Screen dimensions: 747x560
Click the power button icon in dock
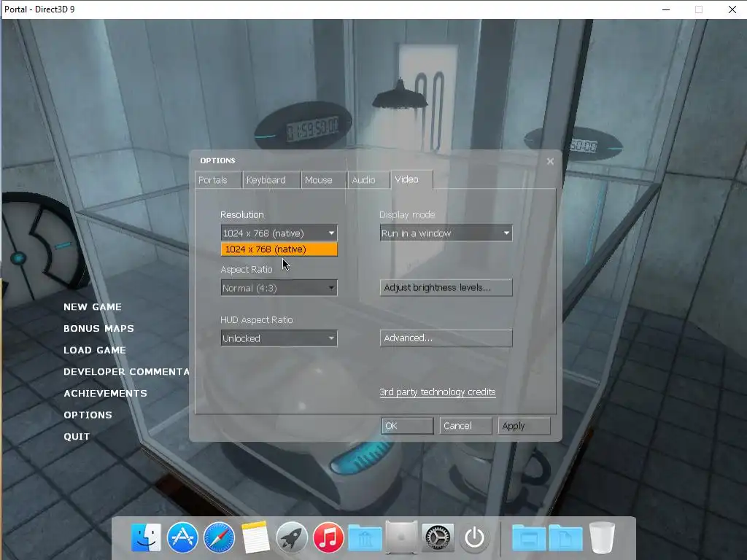[x=474, y=538]
